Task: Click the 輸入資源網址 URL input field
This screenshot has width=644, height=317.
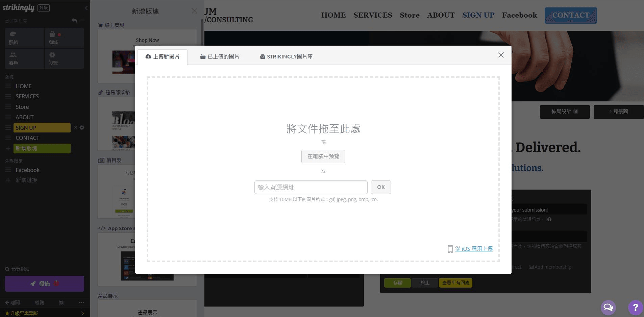Action: pos(310,187)
